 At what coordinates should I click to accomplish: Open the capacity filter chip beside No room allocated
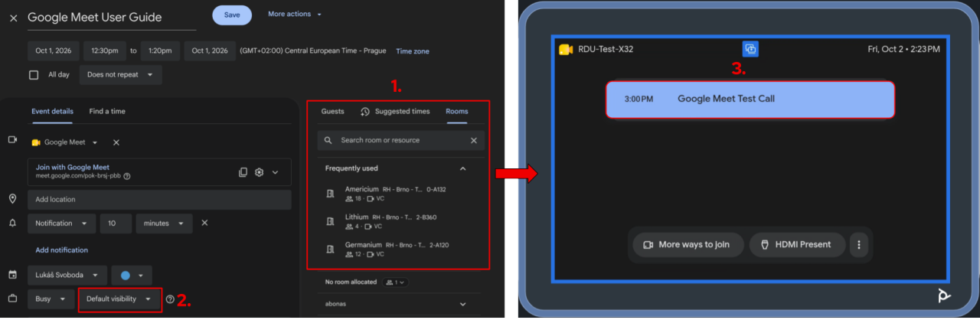(396, 282)
